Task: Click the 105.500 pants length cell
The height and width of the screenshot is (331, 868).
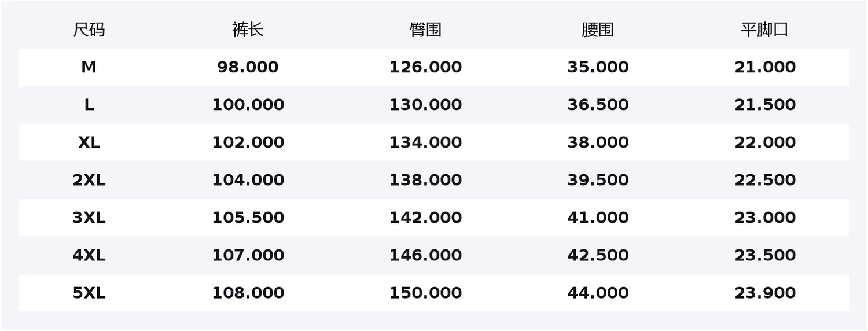Action: [x=248, y=218]
